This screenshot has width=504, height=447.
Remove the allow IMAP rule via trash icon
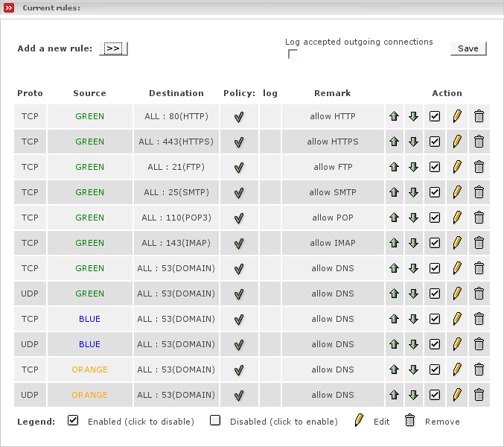(479, 243)
